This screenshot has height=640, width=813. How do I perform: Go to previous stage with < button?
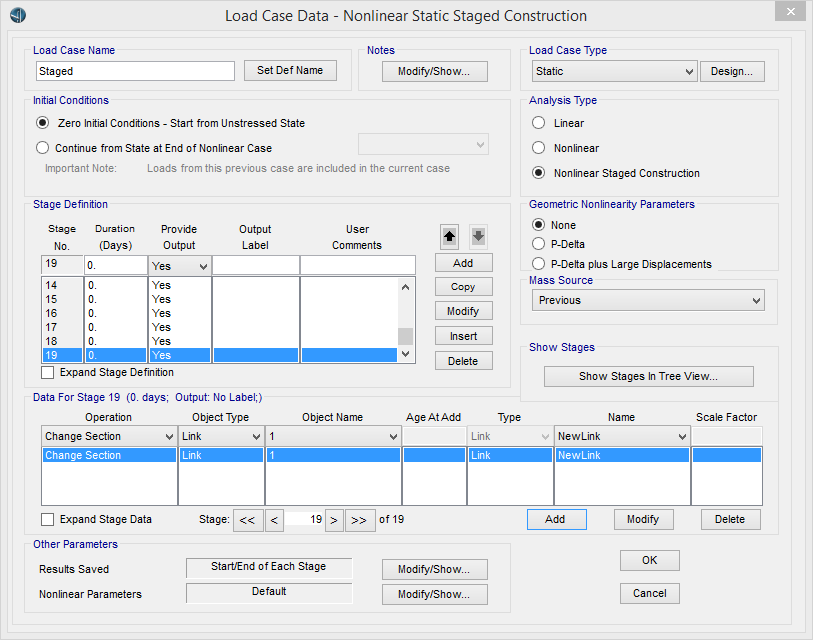click(x=274, y=519)
